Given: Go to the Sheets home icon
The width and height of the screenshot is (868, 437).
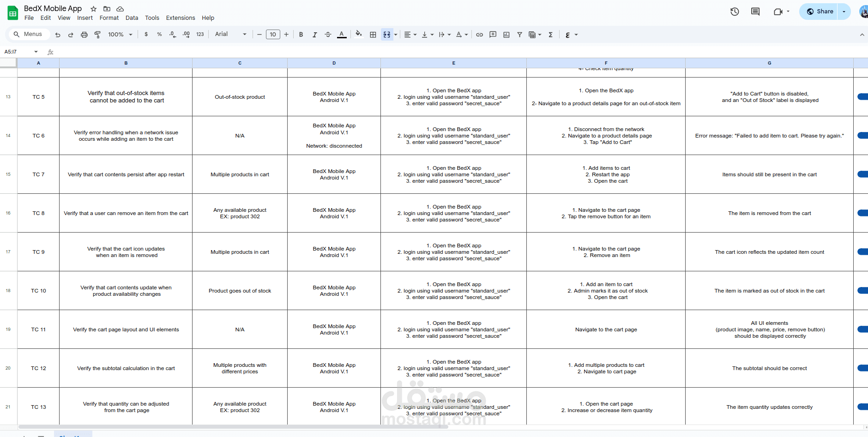Looking at the screenshot, I should tap(13, 13).
